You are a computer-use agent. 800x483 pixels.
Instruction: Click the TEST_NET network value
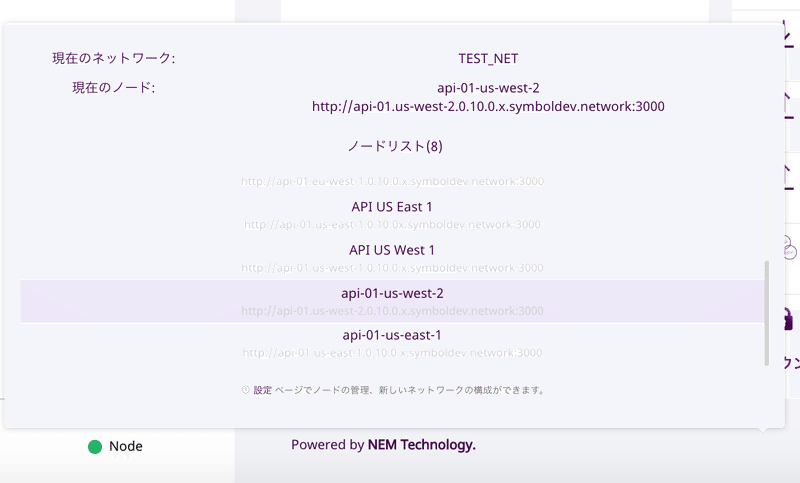coord(488,59)
